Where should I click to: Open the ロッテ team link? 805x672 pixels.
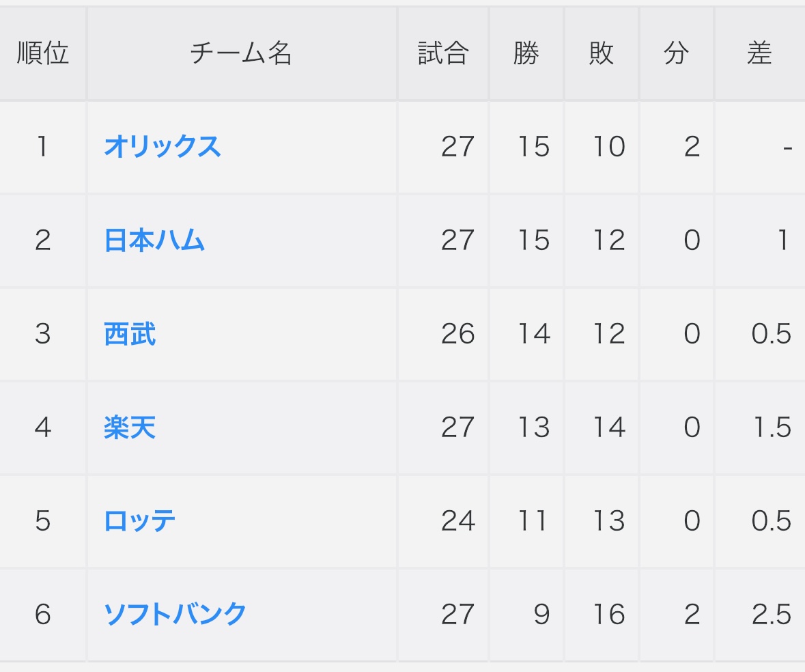coord(140,521)
